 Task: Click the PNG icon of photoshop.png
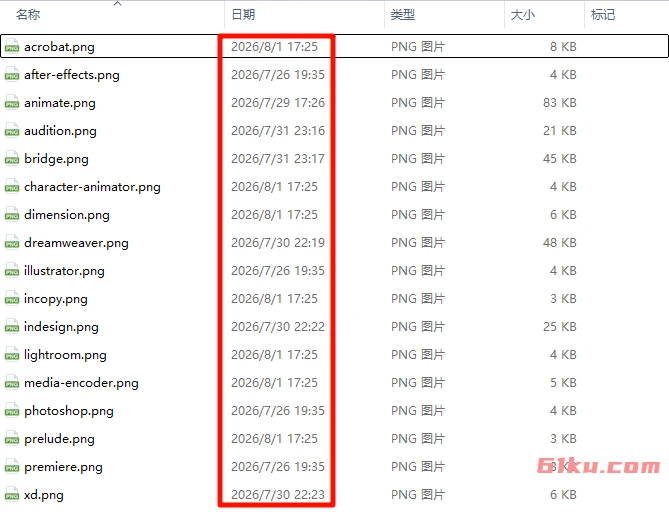point(12,411)
